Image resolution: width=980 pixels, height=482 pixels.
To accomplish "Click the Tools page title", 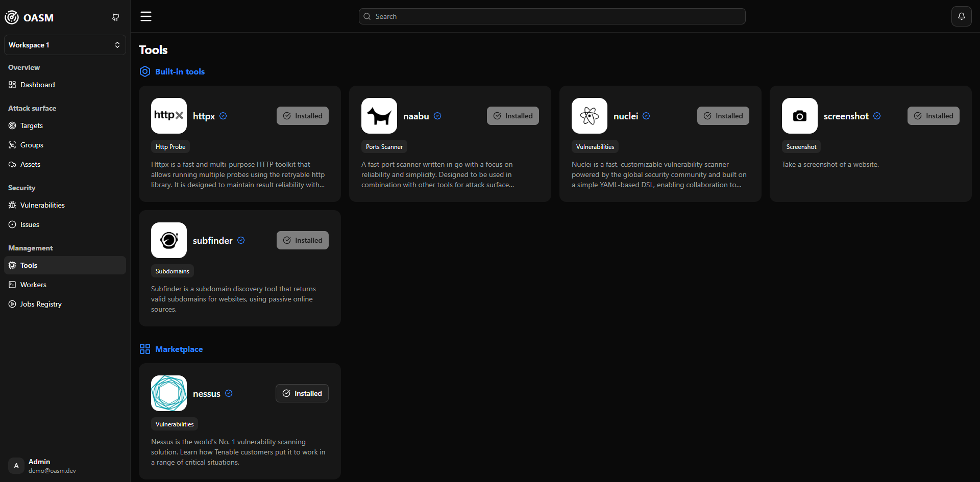I will [153, 50].
